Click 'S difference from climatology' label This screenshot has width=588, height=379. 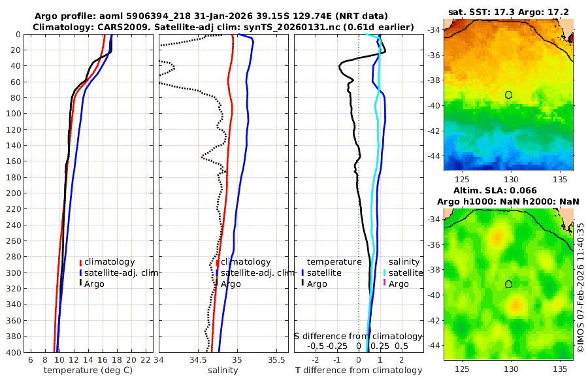(358, 337)
